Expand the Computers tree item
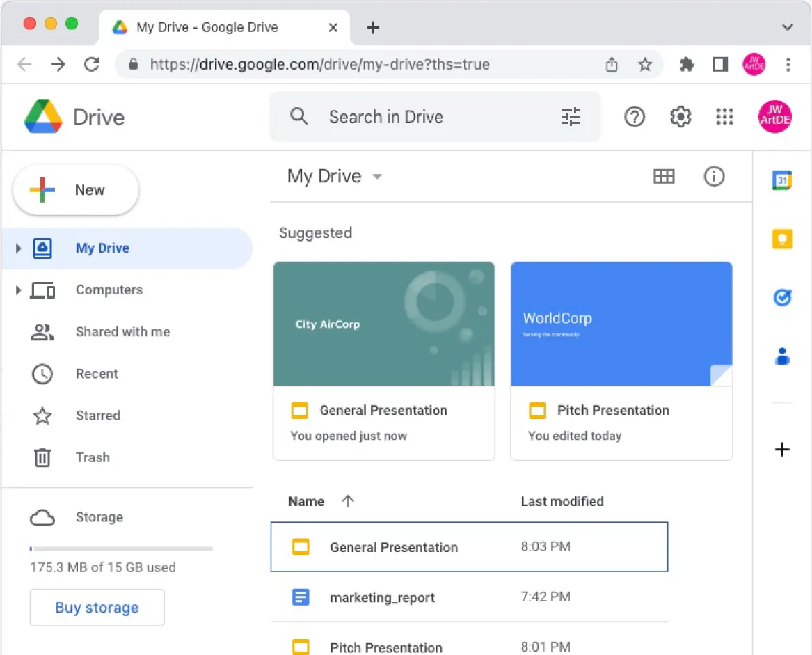This screenshot has width=812, height=655. (17, 290)
